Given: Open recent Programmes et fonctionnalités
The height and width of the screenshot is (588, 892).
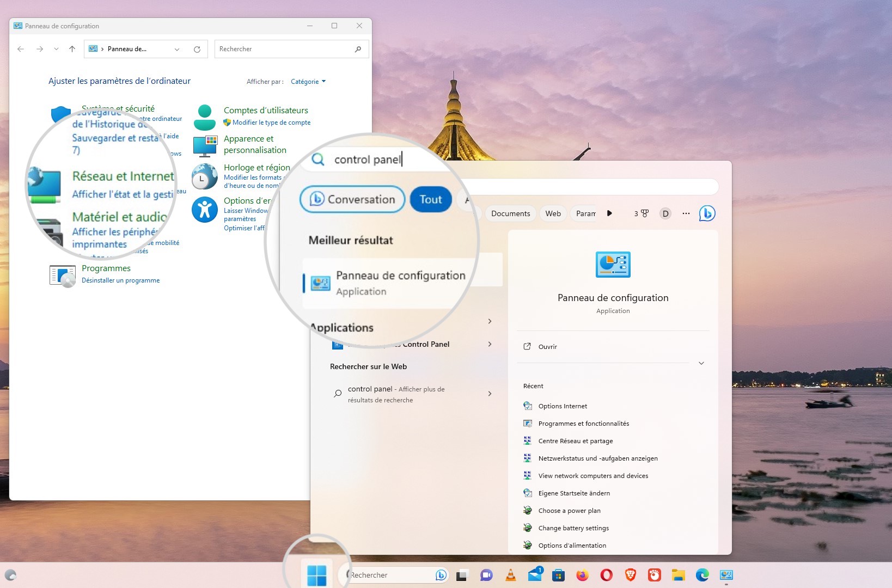Looking at the screenshot, I should coord(583,424).
